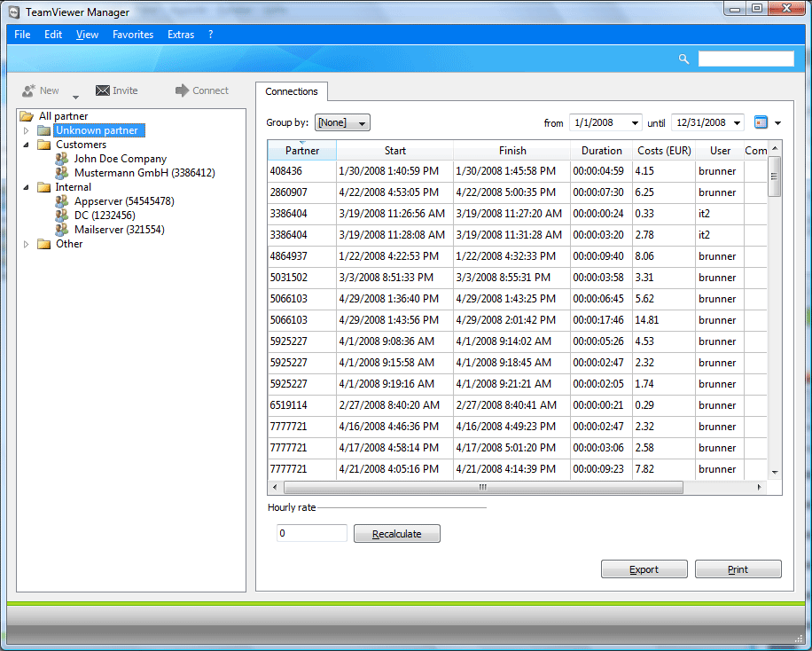Screen dimensions: 812x651
Task: Open the Extras menu
Action: 181,35
